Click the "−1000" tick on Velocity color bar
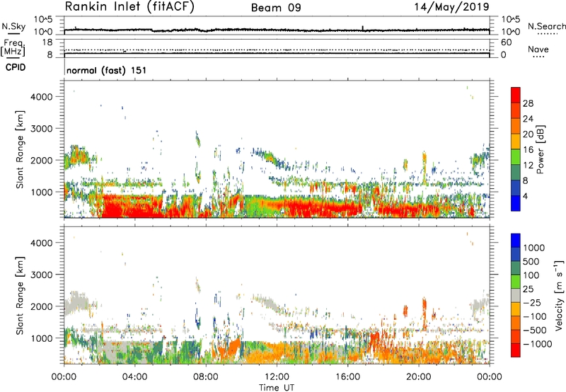Image resolution: width=566 pixels, height=392 pixels. point(538,344)
